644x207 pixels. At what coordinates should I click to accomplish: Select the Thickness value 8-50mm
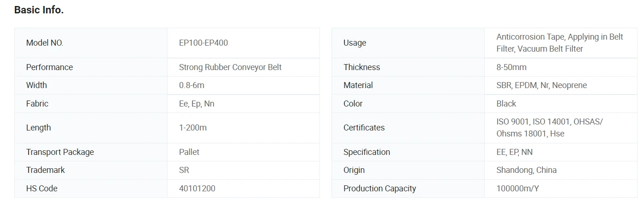pyautogui.click(x=512, y=67)
